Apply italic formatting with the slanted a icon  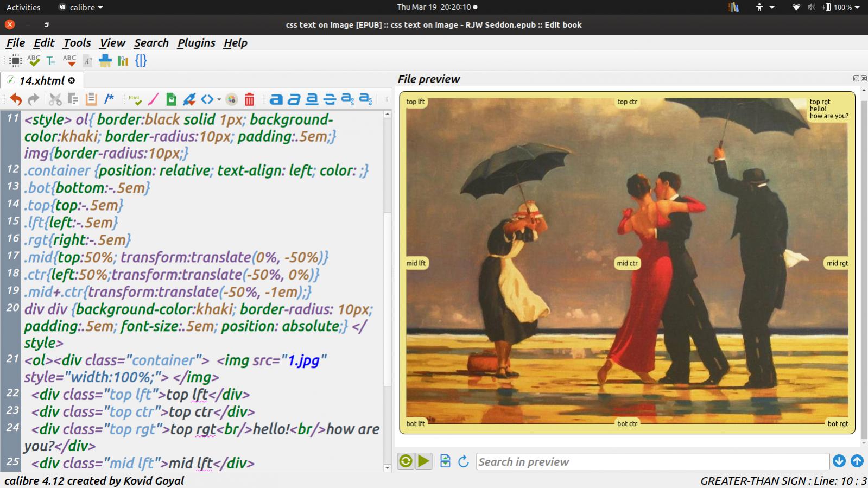click(x=294, y=99)
